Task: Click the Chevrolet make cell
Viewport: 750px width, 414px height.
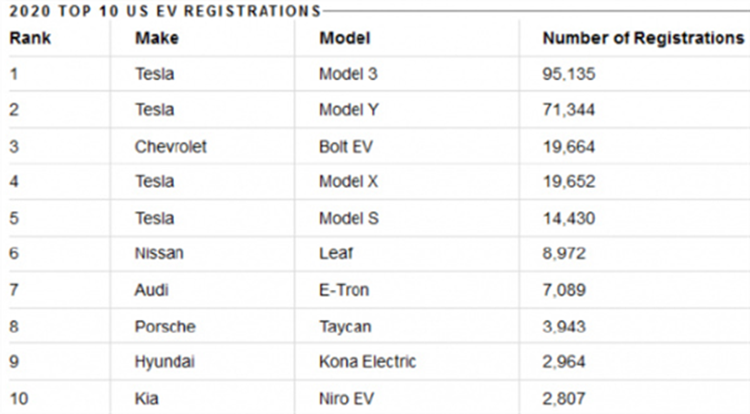Action: (x=171, y=146)
